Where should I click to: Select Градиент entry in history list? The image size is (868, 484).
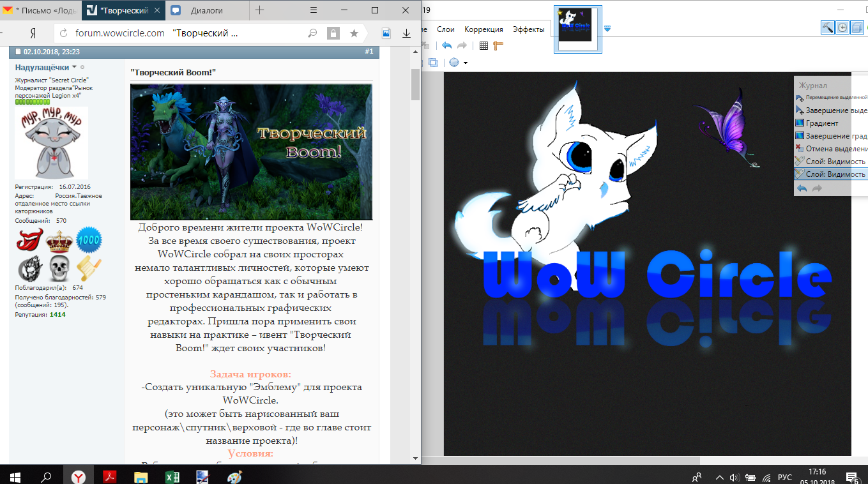(x=821, y=123)
